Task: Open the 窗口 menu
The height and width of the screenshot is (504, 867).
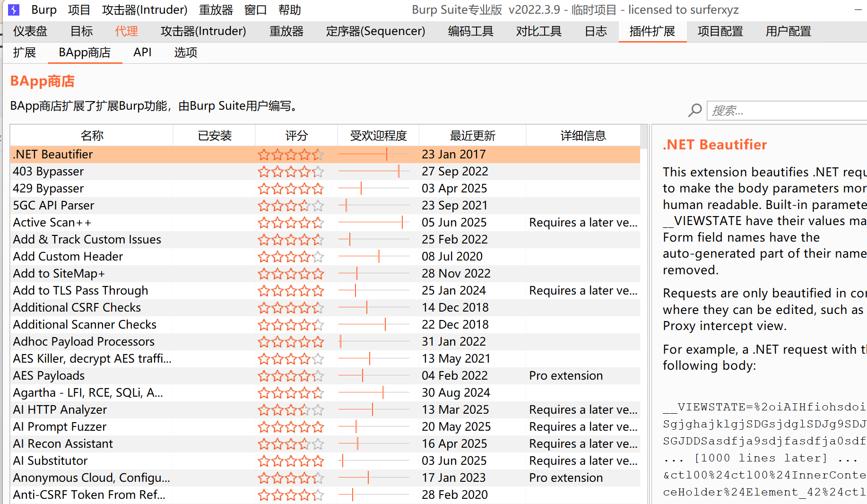Action: click(256, 9)
